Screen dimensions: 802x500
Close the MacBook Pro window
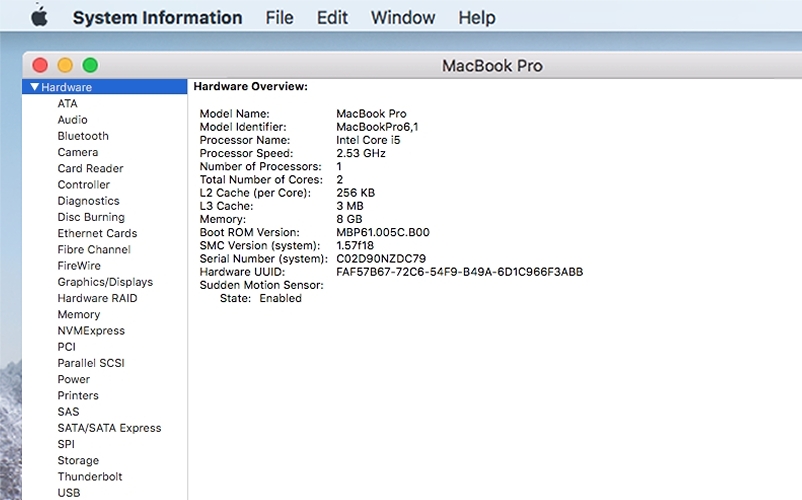pos(40,65)
